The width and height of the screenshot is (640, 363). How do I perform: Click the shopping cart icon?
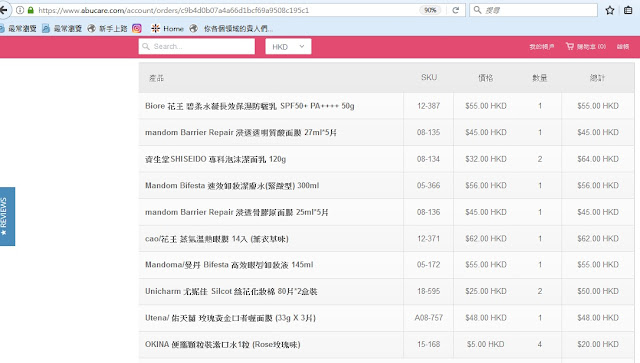[570, 47]
